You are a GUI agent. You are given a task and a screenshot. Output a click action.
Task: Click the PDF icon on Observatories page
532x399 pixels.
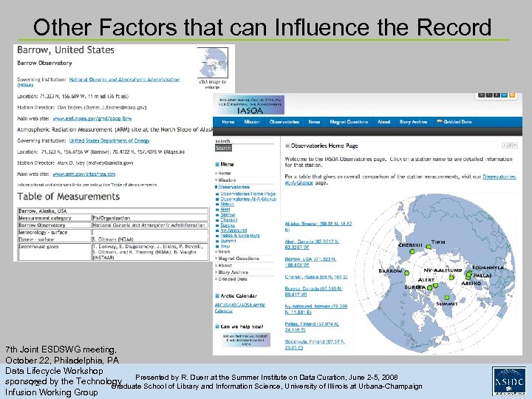[x=504, y=146]
